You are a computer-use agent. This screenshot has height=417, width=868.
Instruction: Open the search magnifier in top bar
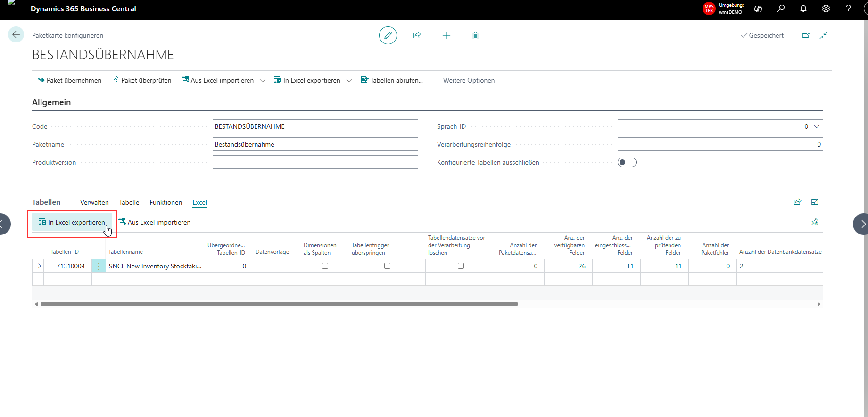[781, 8]
